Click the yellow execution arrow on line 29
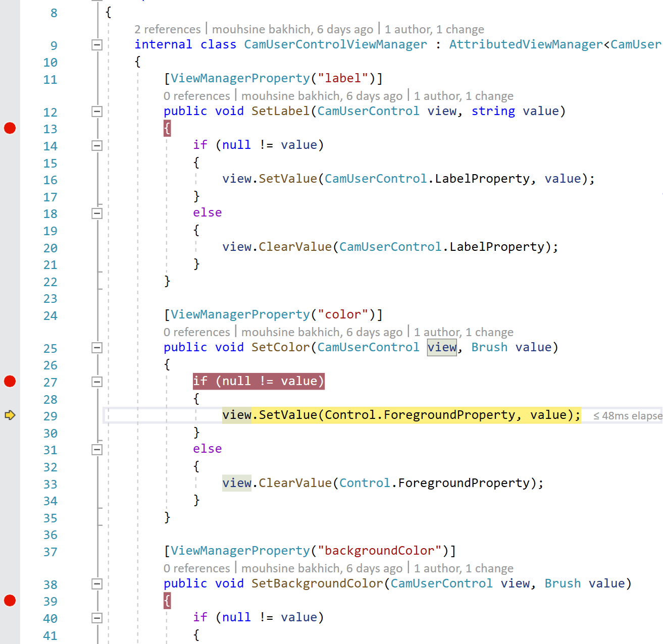This screenshot has height=644, width=663. coord(10,415)
